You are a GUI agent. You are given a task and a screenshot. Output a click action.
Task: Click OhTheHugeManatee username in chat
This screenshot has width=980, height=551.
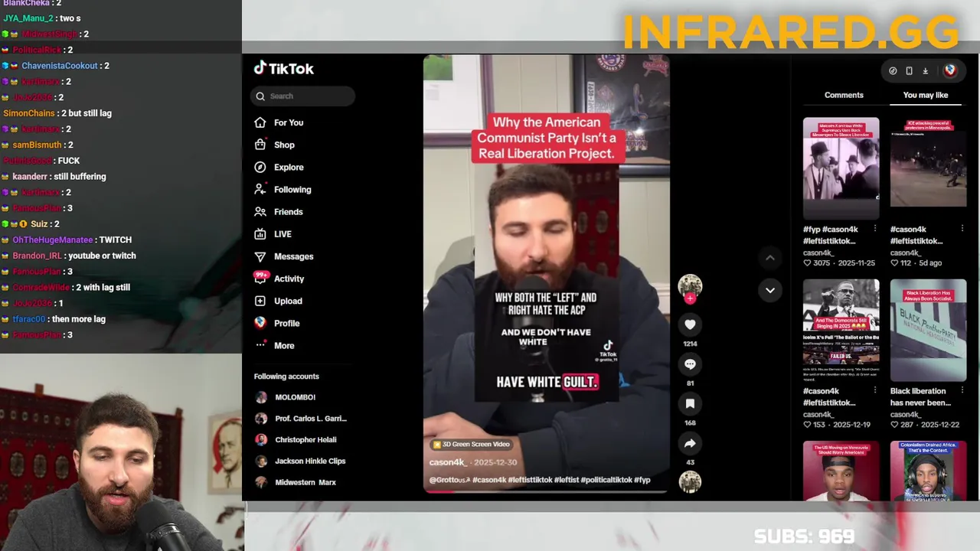point(53,240)
